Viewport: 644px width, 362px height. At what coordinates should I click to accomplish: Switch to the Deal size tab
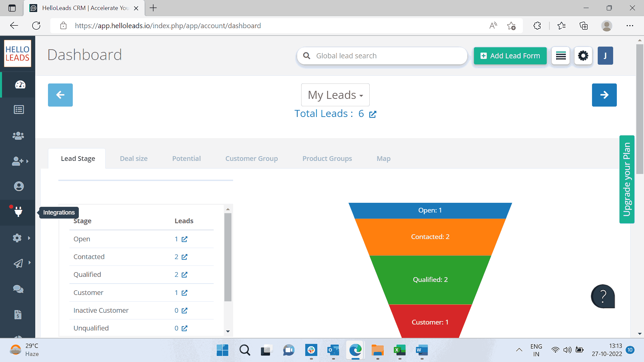(x=134, y=159)
